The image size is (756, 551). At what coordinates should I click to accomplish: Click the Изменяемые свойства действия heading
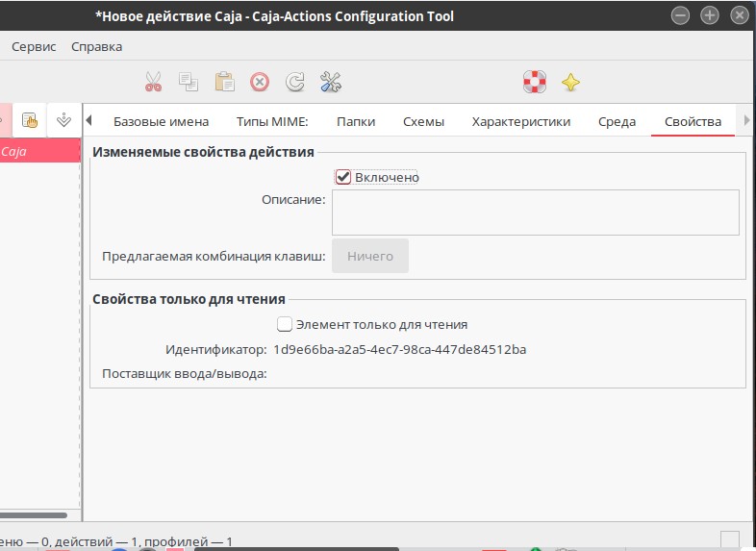pos(203,152)
